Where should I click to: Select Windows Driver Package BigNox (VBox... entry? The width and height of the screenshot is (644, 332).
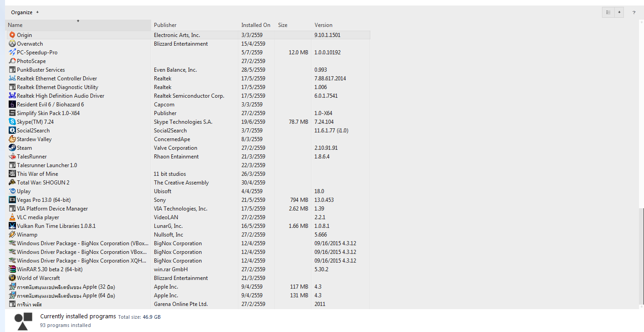click(x=188, y=243)
